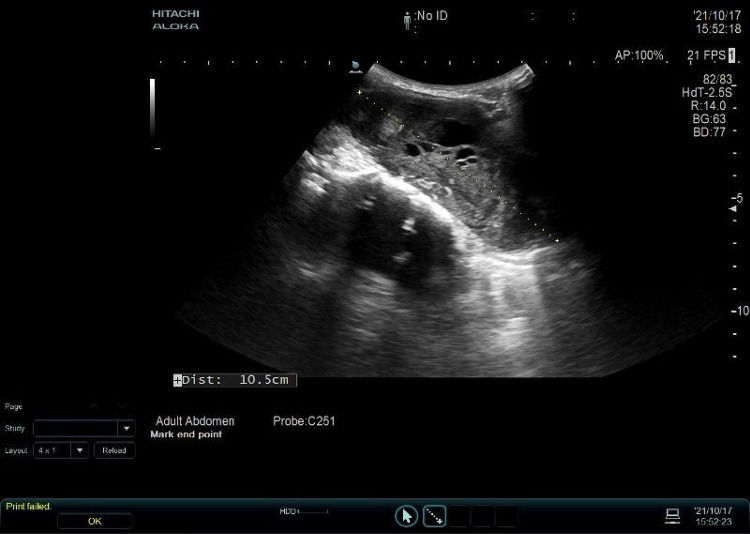Click the probe orientation marker above the scan
Viewport: 750px width, 534px height.
click(355, 68)
